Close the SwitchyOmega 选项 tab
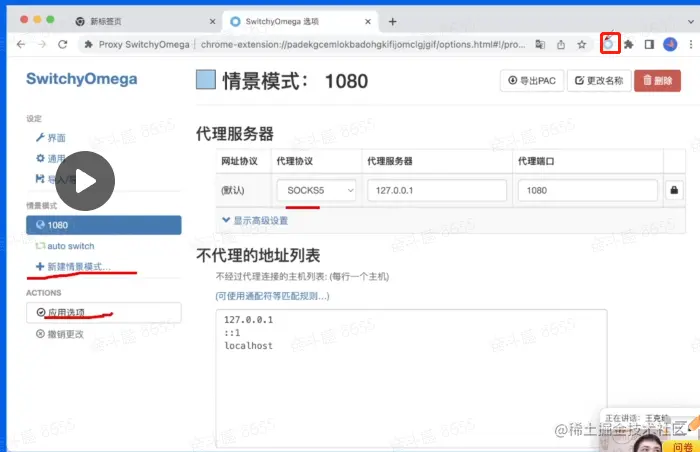Image resolution: width=700 pixels, height=452 pixels. click(368, 21)
